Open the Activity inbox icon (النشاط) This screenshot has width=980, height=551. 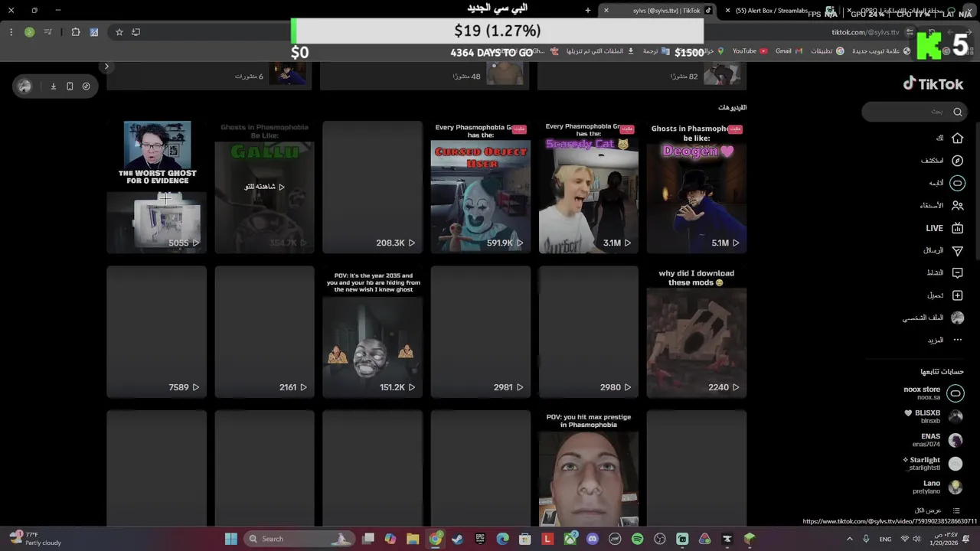(957, 272)
